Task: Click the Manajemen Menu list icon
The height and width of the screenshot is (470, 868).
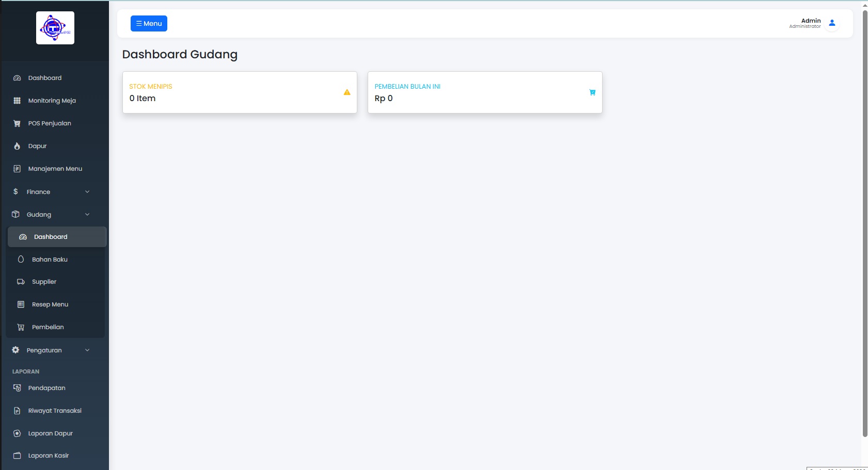Action: tap(17, 169)
